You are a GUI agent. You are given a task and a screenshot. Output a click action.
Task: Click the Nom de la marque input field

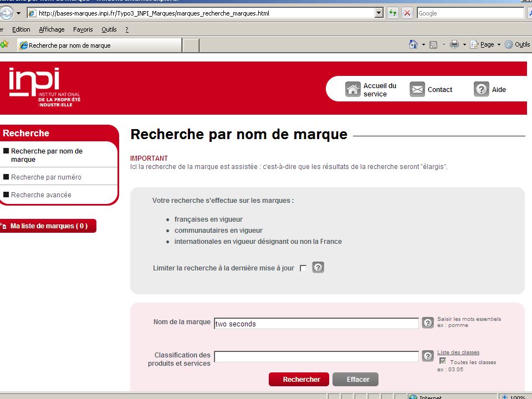point(316,323)
